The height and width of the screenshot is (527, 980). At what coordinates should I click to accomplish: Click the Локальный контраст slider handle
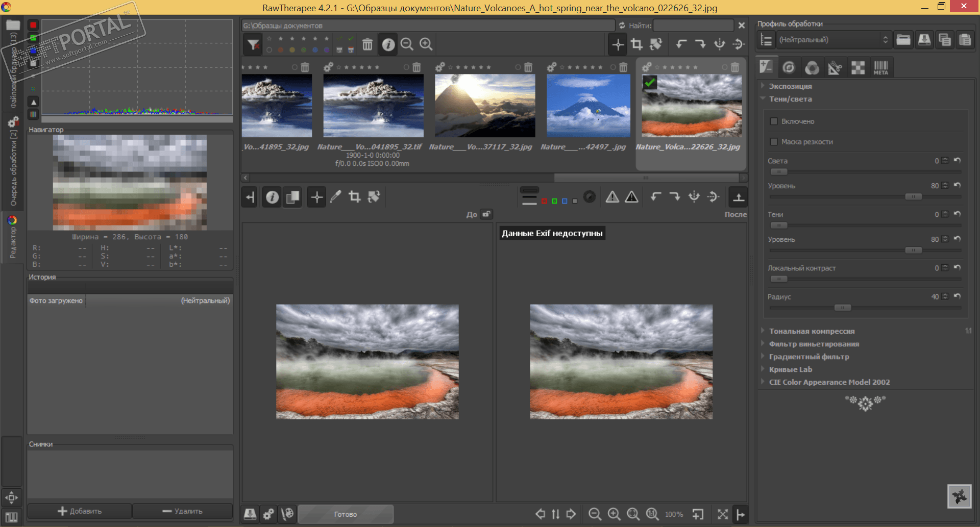pos(778,279)
